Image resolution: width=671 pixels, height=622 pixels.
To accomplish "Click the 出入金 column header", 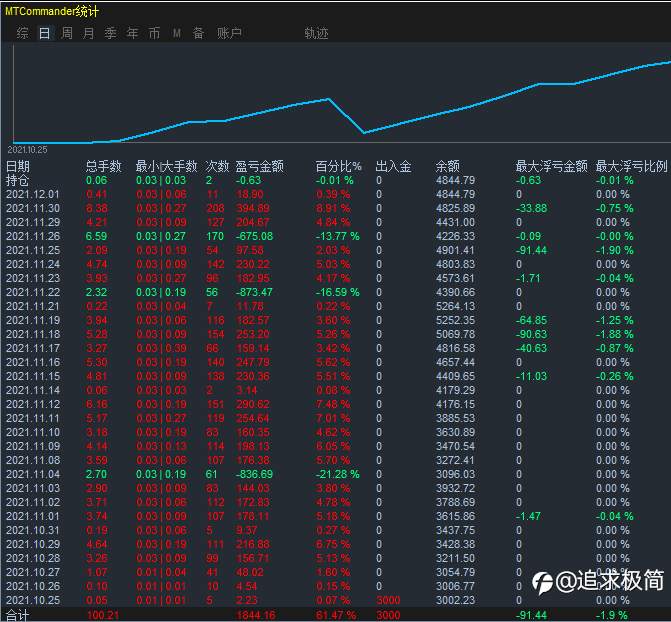I will (393, 166).
